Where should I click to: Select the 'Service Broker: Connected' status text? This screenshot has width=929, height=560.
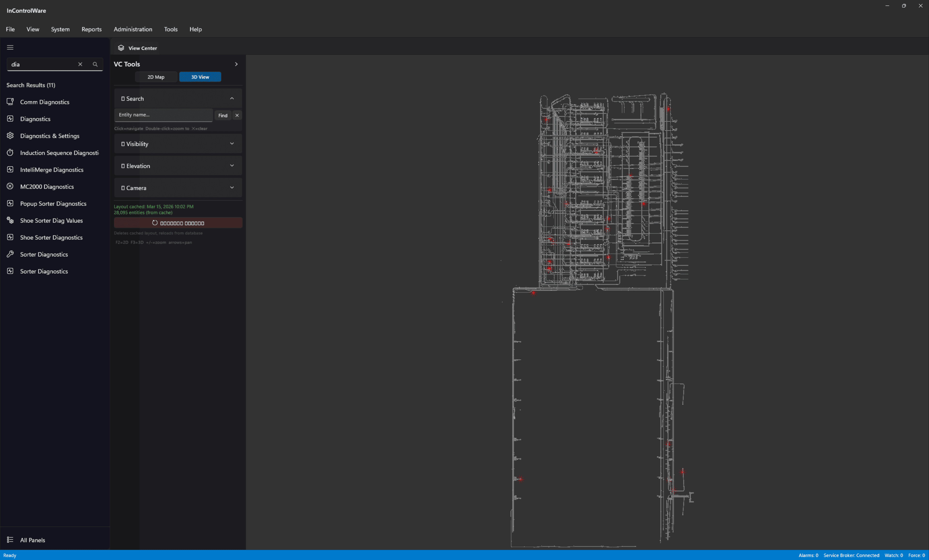tap(851, 555)
